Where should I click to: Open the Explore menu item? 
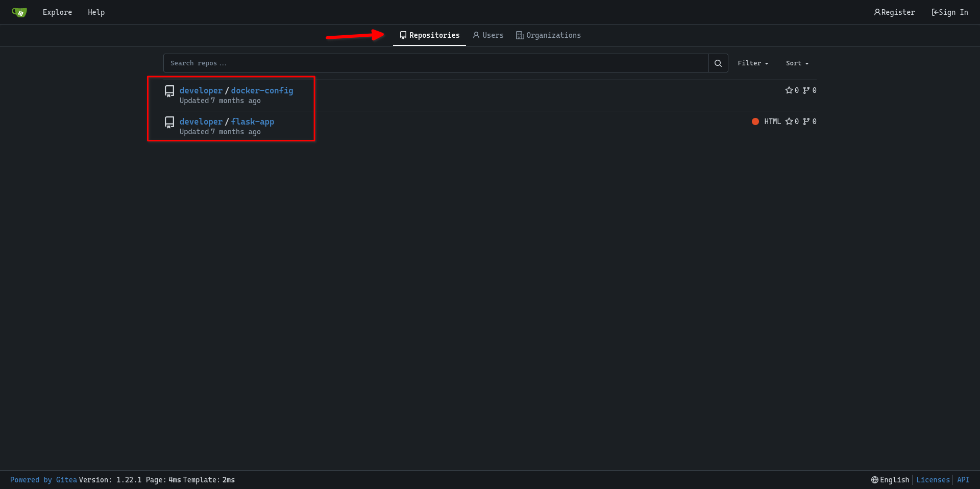click(x=57, y=12)
